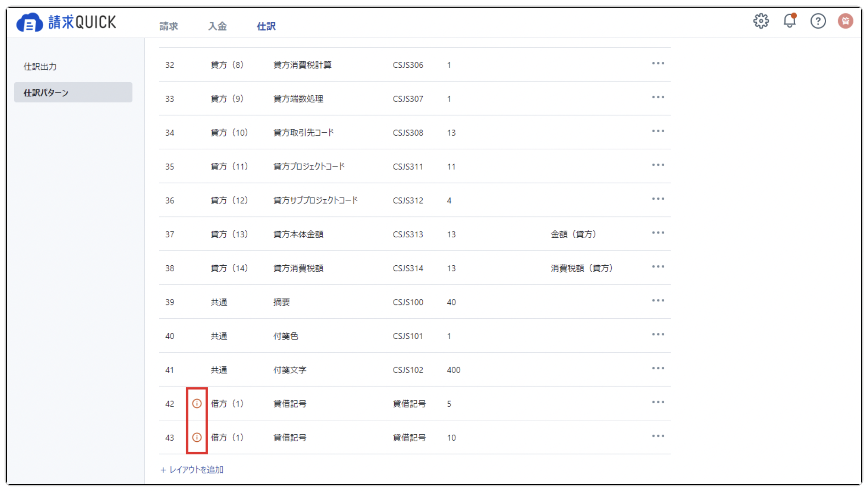This screenshot has width=868, height=491.
Task: Open more options for row 37 貸方本体金額
Action: pyautogui.click(x=658, y=233)
